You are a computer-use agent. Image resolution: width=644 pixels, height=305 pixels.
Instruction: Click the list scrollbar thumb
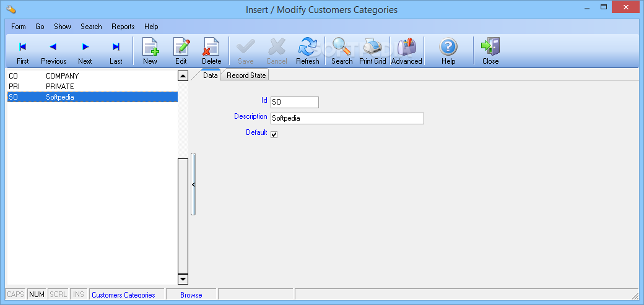183,216
